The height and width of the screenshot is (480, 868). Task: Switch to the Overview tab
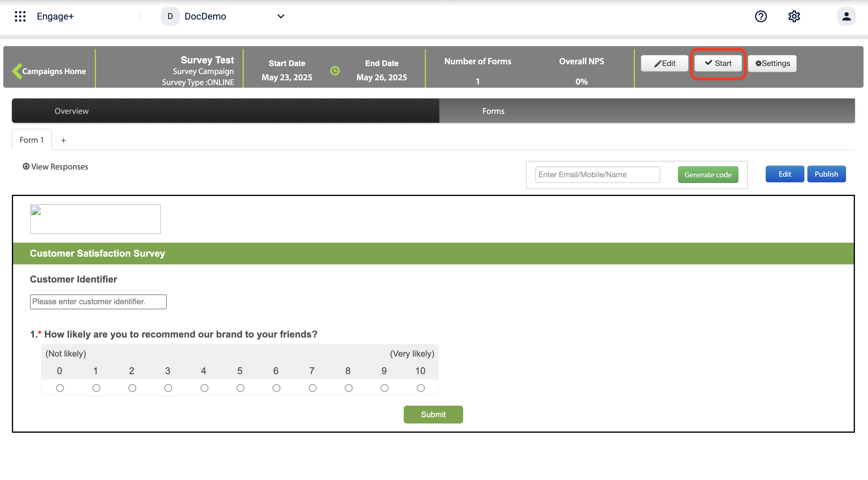[71, 111]
